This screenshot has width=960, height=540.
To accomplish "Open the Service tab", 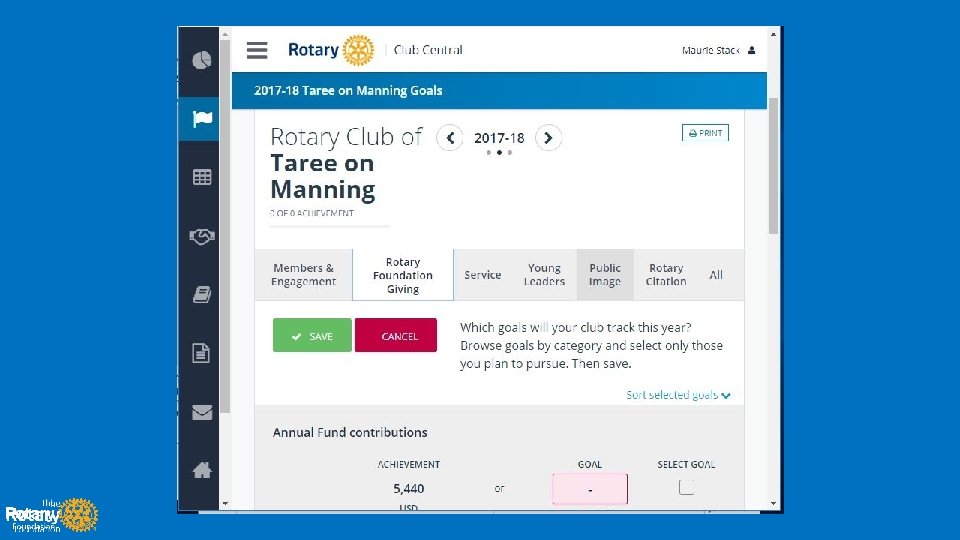I will coord(482,275).
